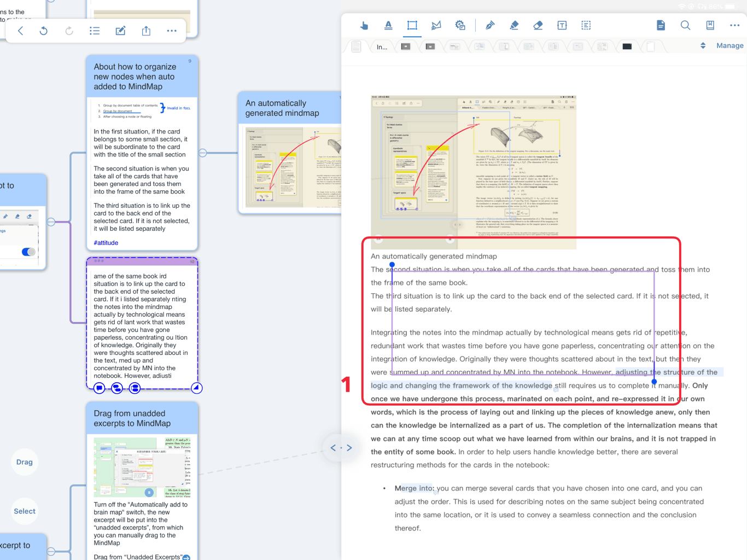Viewport: 747px width, 560px height.
Task: Open the mindmap toolbar more options
Action: pos(172,31)
